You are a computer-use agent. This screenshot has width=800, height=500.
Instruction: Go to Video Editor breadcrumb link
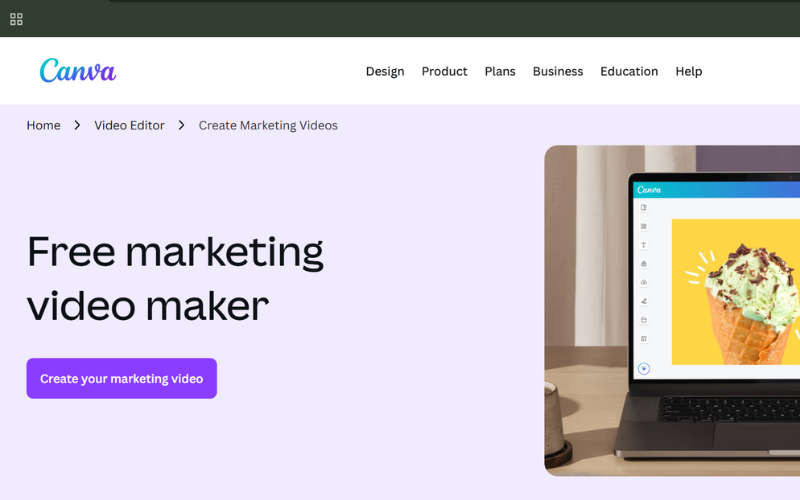point(129,126)
